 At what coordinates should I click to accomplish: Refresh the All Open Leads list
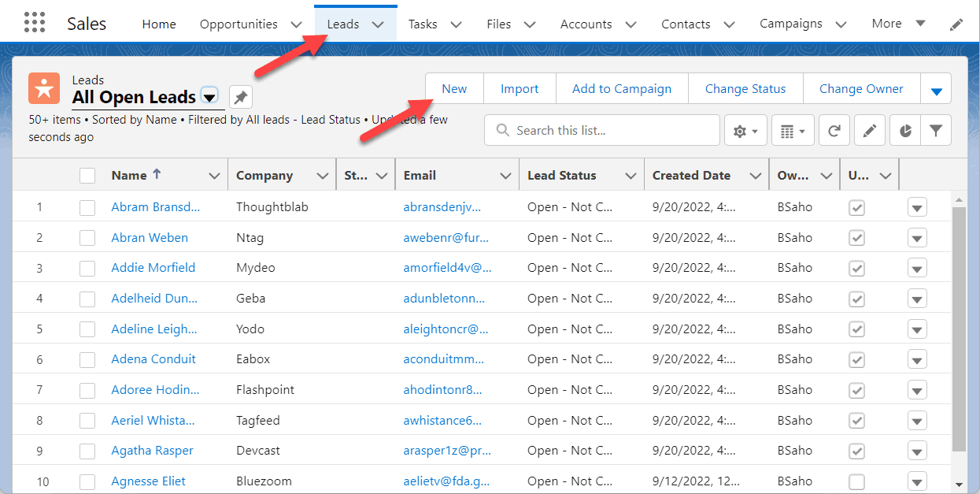pos(834,130)
